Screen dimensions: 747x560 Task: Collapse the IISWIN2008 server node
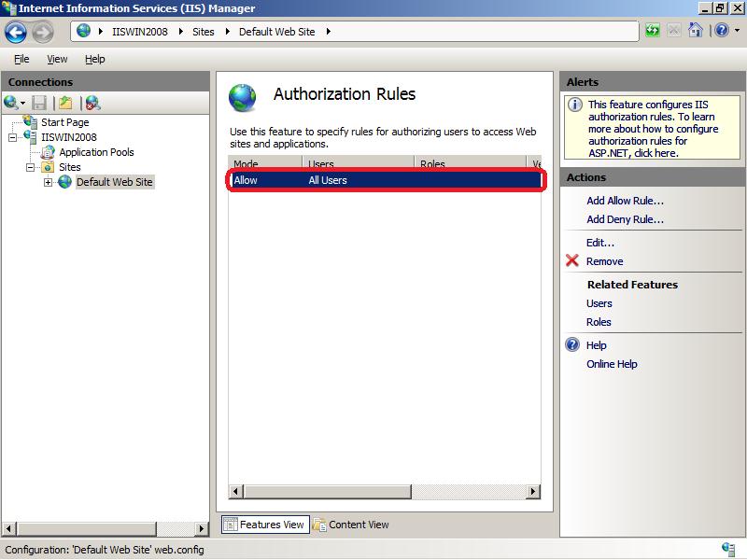[x=13, y=137]
